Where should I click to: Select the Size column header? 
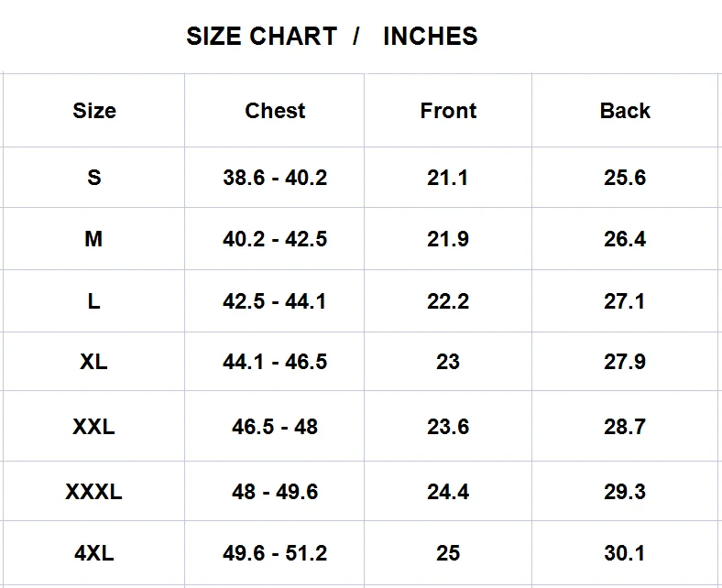[x=94, y=111]
